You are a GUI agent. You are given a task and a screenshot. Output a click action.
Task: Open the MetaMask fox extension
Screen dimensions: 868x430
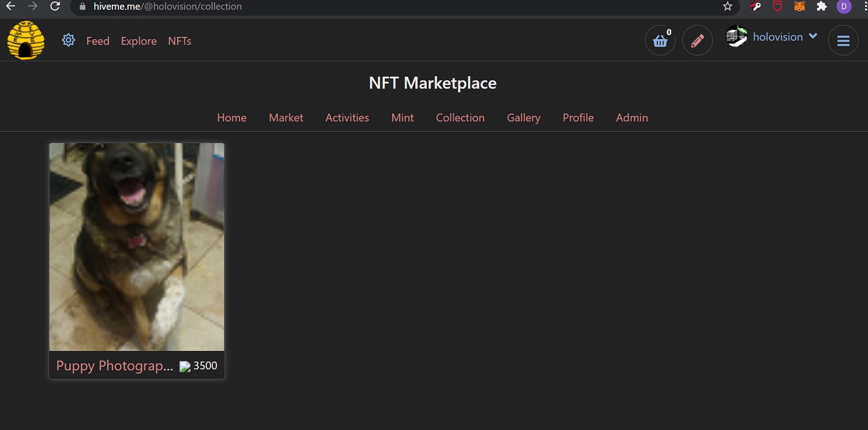click(x=799, y=6)
